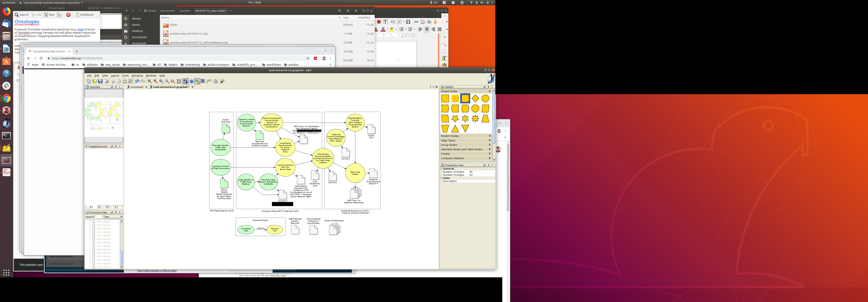868x302 pixels.
Task: Click the Structure View search field
Action: (98, 217)
